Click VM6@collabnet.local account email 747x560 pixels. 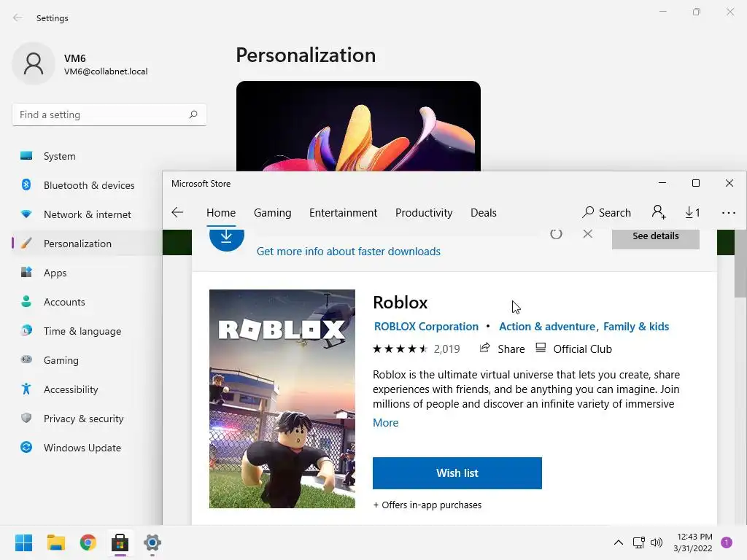(x=106, y=71)
